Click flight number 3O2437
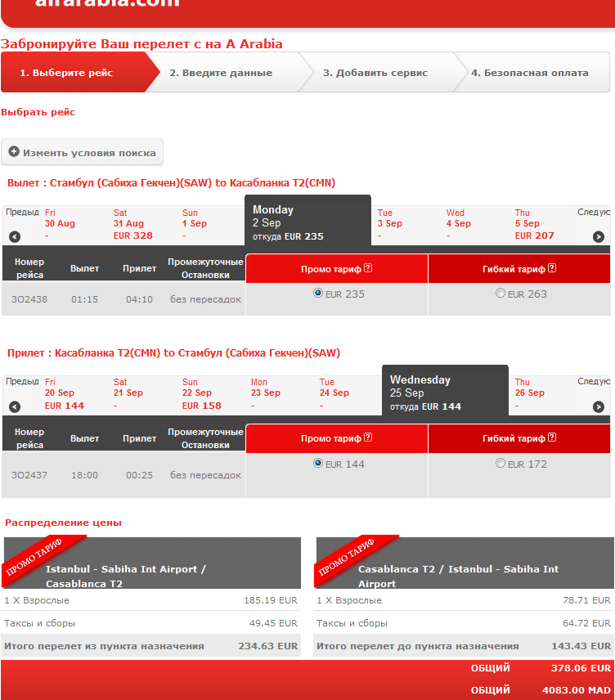The height and width of the screenshot is (700, 615). tap(29, 475)
